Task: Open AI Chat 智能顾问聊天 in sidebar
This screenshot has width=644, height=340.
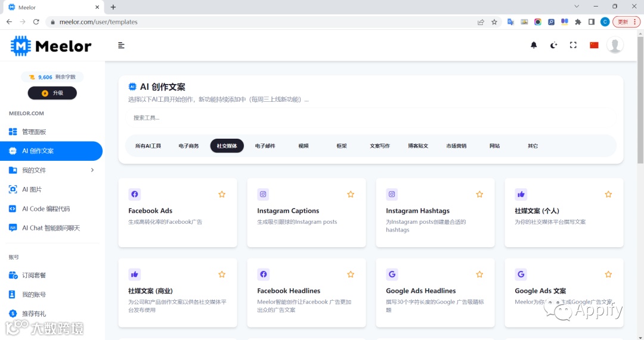Action: click(x=51, y=228)
